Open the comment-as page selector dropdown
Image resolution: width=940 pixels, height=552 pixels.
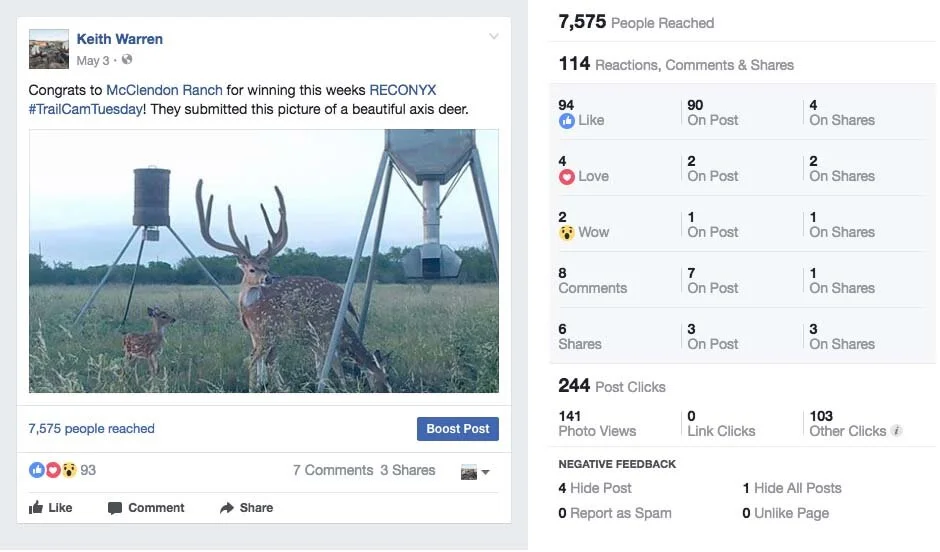475,472
